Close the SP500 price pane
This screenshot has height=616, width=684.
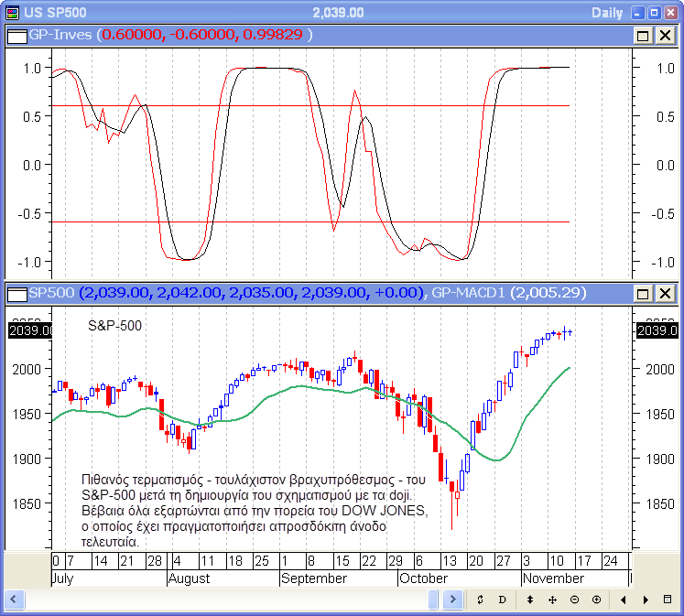(x=664, y=294)
